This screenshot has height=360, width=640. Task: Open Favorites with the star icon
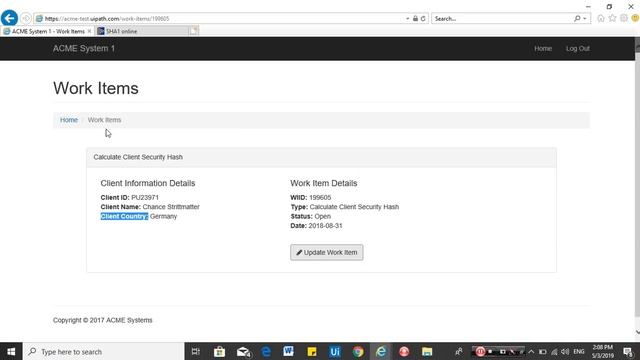pyautogui.click(x=612, y=18)
